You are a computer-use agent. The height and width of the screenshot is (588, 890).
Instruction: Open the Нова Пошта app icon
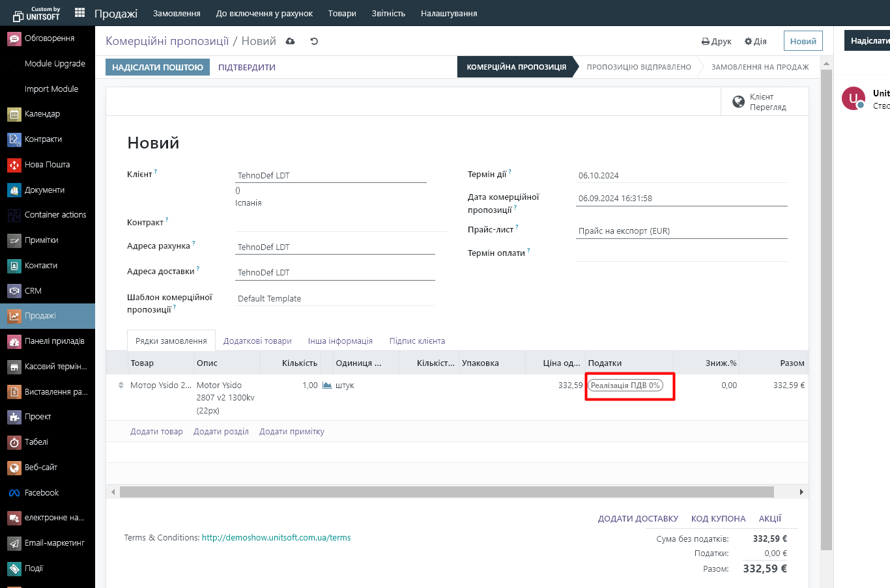point(14,165)
